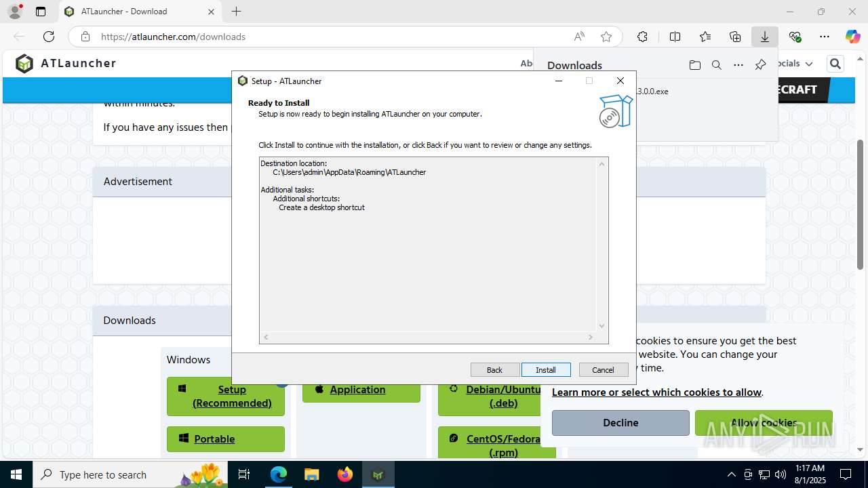This screenshot has width=868, height=488.
Task: Add this page to favorites star
Action: pyautogui.click(x=606, y=37)
